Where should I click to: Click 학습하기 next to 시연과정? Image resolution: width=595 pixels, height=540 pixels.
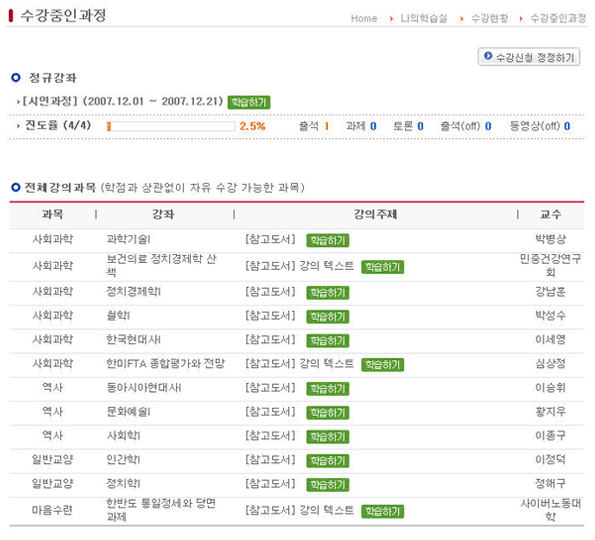pyautogui.click(x=249, y=102)
